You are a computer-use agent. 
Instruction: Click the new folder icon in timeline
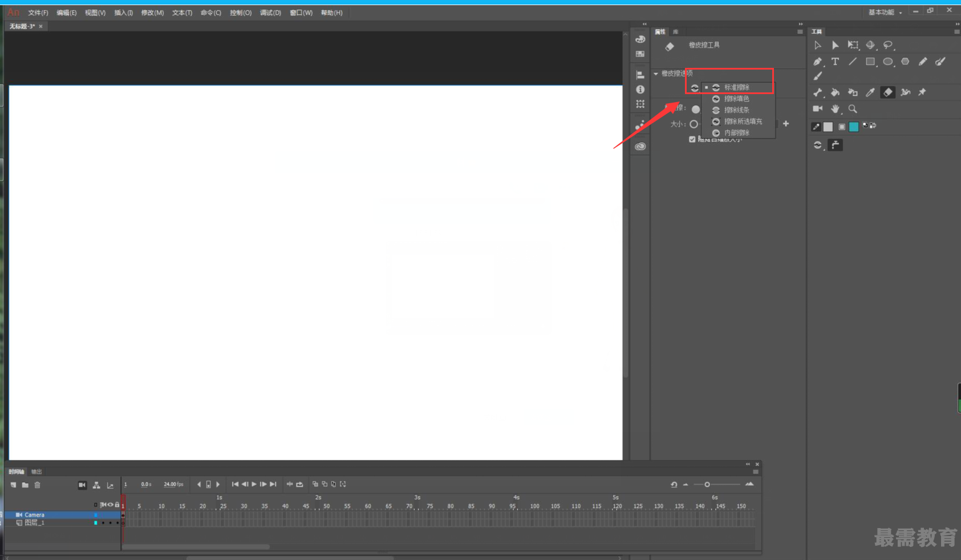(25, 485)
